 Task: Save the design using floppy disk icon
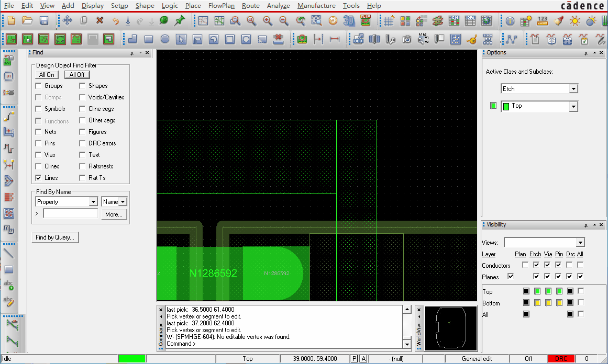[44, 20]
